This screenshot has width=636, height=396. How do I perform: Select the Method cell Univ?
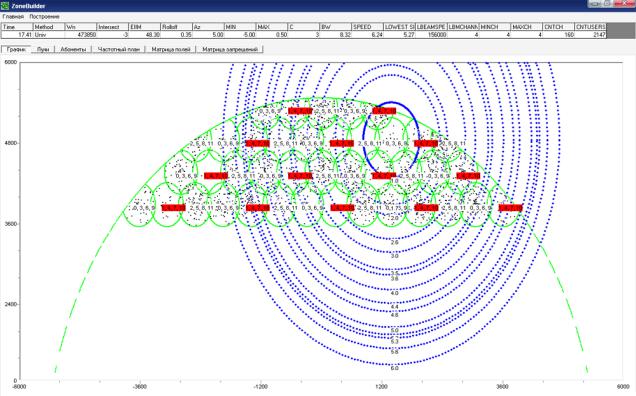49,35
